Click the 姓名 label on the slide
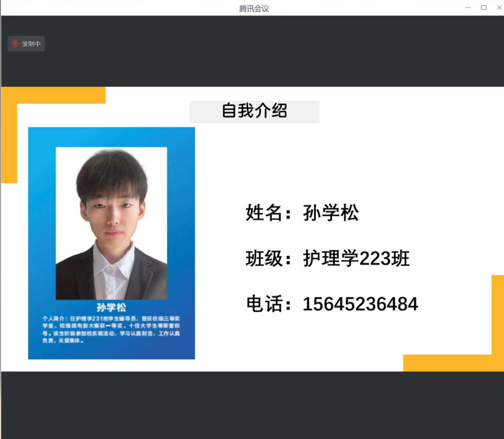 pyautogui.click(x=264, y=213)
